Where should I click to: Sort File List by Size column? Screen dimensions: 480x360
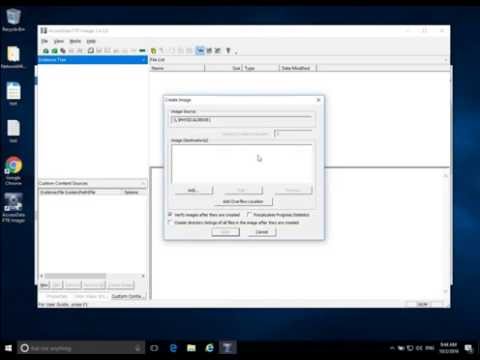224,68
